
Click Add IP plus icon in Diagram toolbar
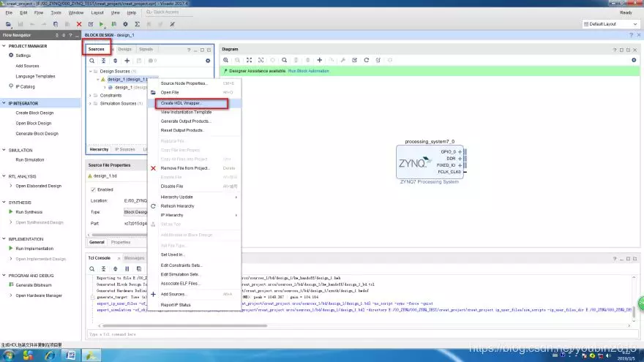pos(320,60)
